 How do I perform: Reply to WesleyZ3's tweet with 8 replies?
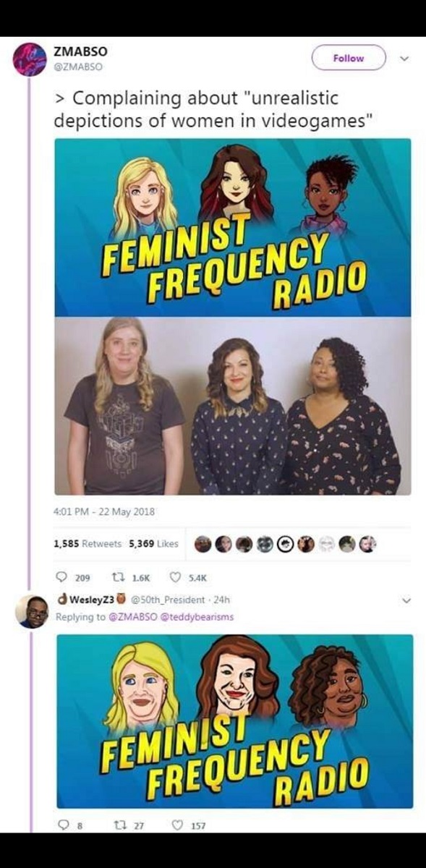tap(65, 826)
